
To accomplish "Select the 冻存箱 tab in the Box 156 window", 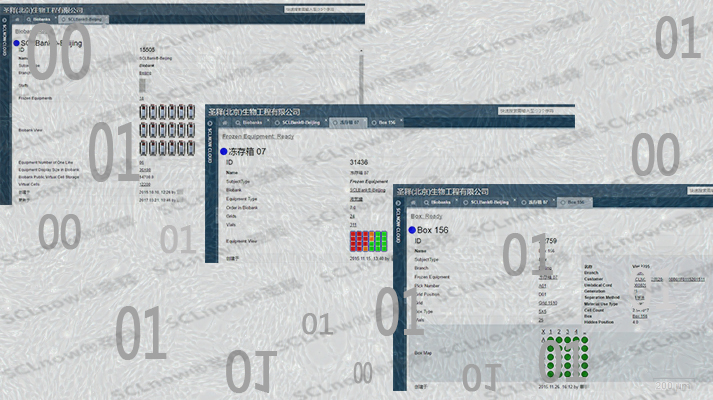I will [537, 202].
